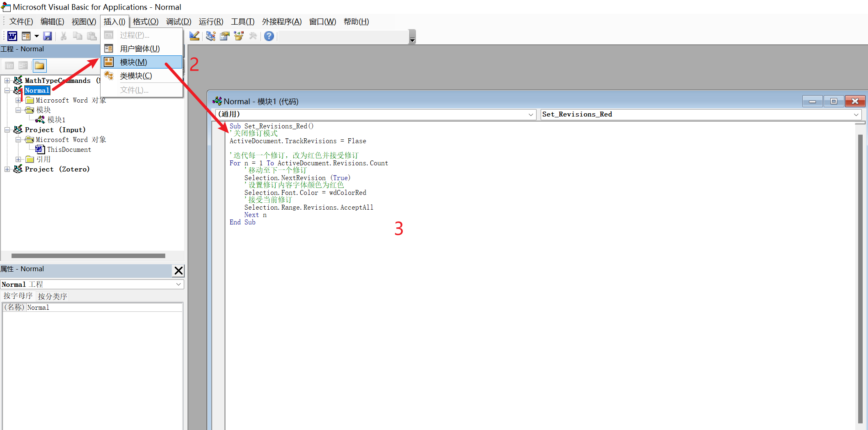Open VBA Help question mark icon
Screen dimensions: 868x430
click(269, 36)
